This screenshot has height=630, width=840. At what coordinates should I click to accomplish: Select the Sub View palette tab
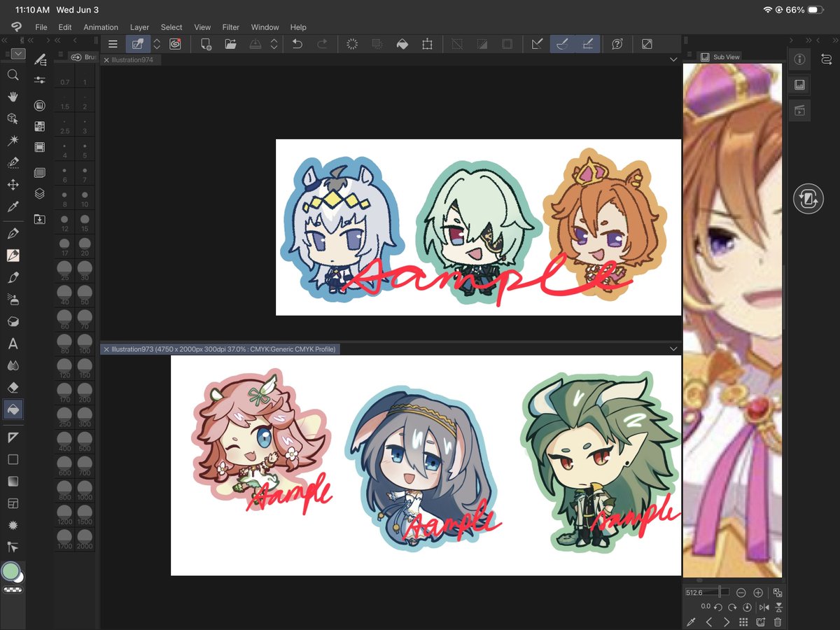pos(721,57)
